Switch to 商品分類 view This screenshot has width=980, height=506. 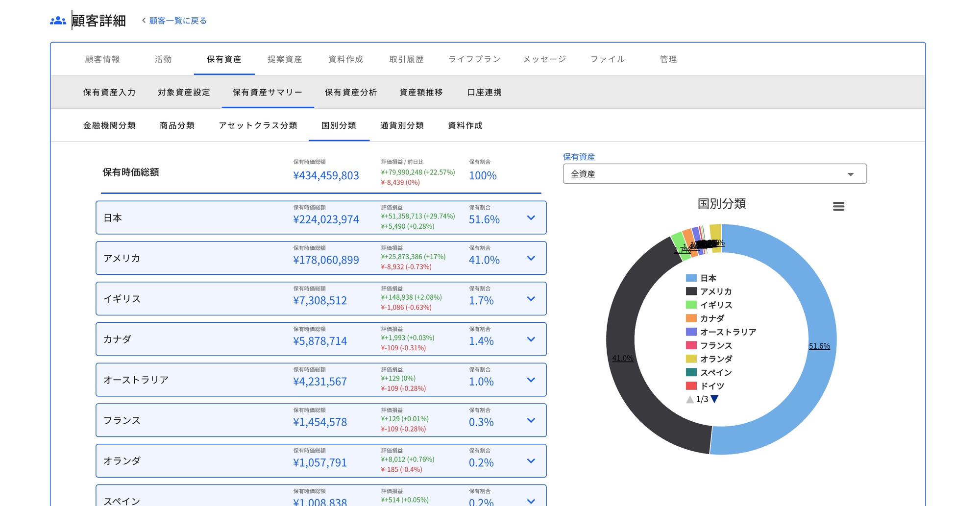point(177,125)
